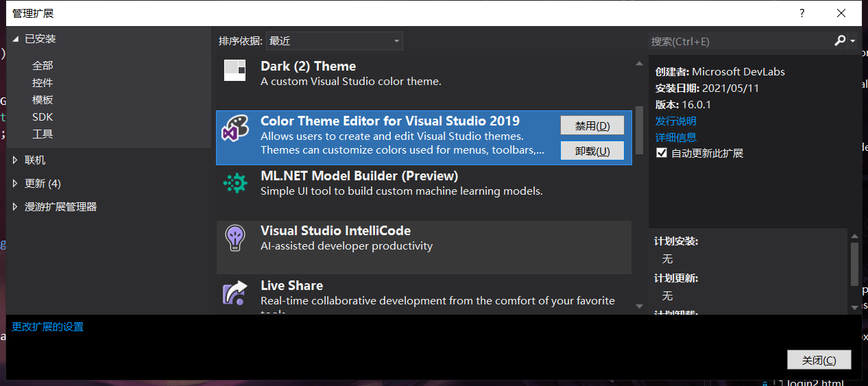This screenshot has width=868, height=386.
Task: Open the 发行说明 link
Action: (675, 121)
